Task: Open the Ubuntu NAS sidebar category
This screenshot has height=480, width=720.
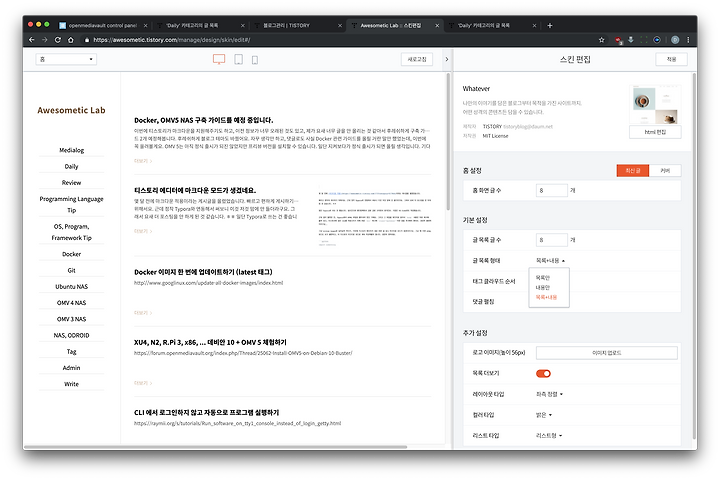Action: click(x=72, y=287)
